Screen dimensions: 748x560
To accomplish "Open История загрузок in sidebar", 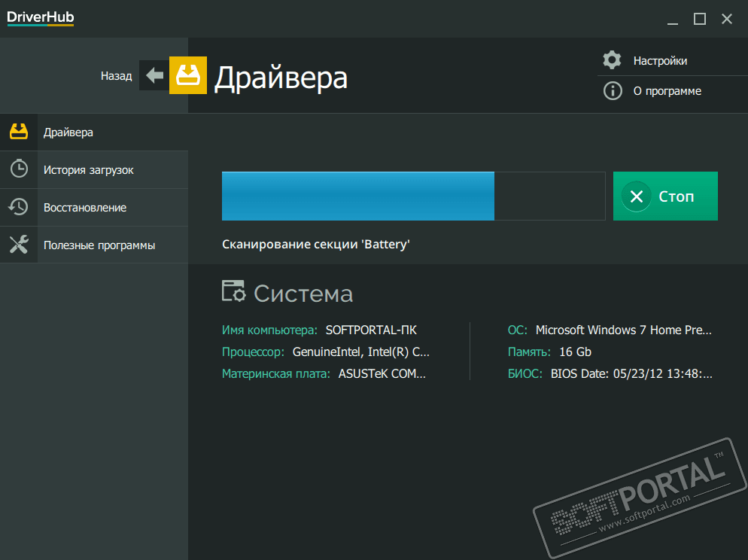I will tap(94, 170).
